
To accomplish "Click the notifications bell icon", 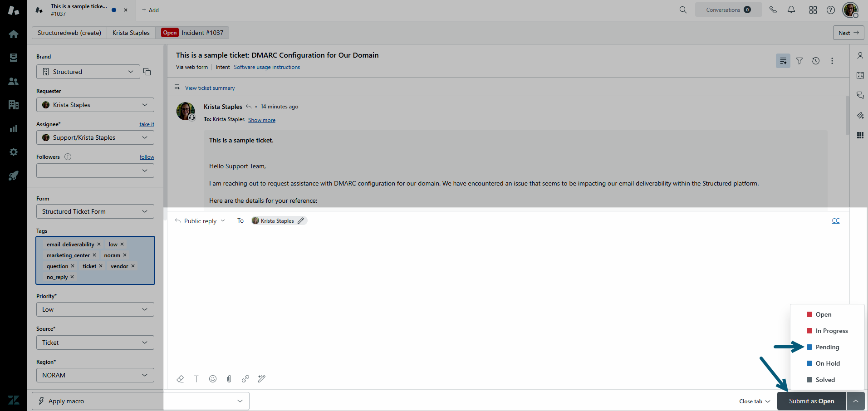I will click(x=791, y=10).
